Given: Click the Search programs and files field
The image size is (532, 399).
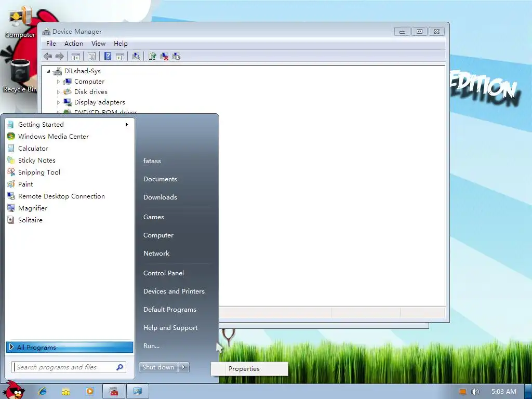Looking at the screenshot, I should [x=69, y=367].
